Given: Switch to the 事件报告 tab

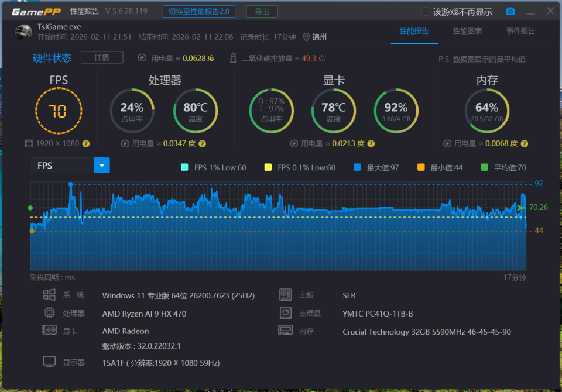Looking at the screenshot, I should pyautogui.click(x=520, y=31).
